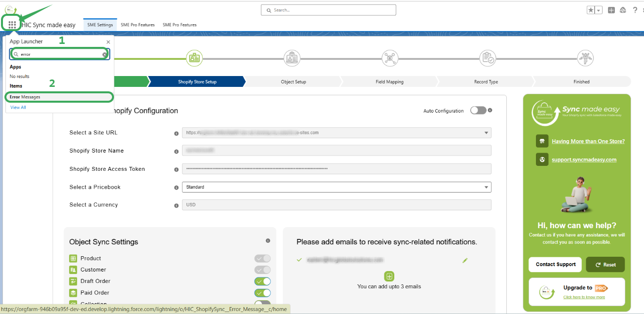Image resolution: width=644 pixels, height=314 pixels.
Task: Go to the Shopify Store Setup stage
Action: click(x=197, y=81)
